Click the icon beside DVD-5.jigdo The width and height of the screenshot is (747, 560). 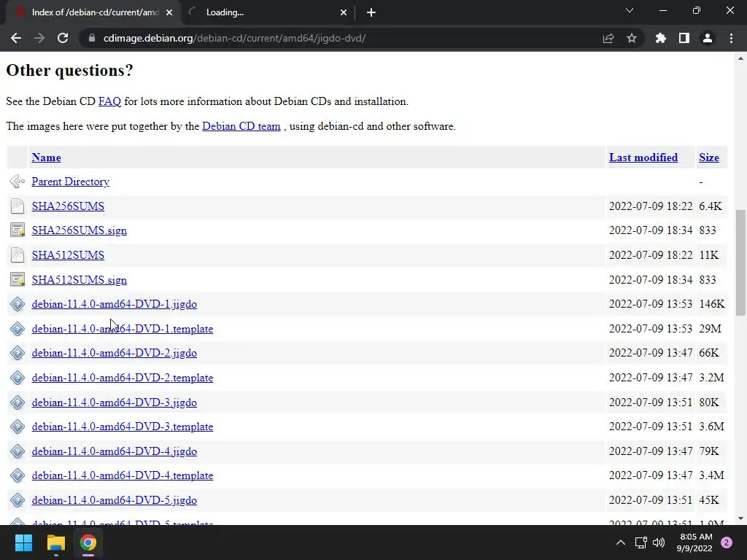click(x=18, y=500)
